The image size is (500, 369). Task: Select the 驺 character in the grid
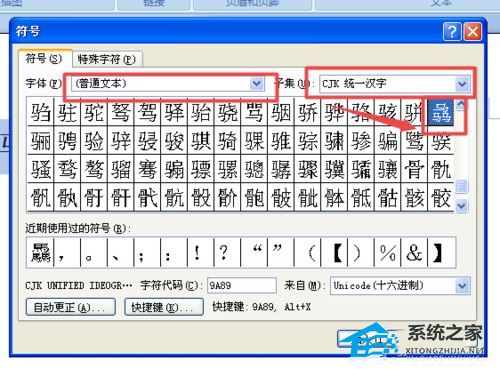pos(40,112)
